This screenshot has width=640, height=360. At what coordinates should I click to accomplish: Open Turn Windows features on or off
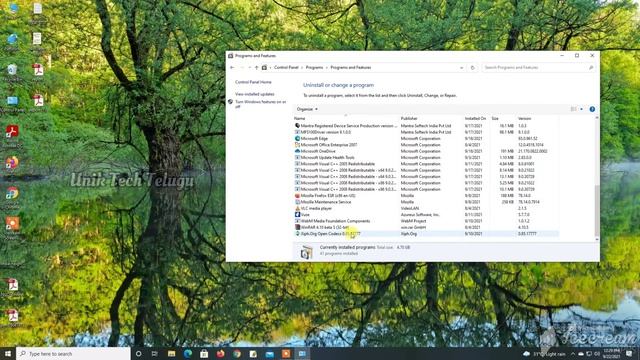click(x=260, y=104)
